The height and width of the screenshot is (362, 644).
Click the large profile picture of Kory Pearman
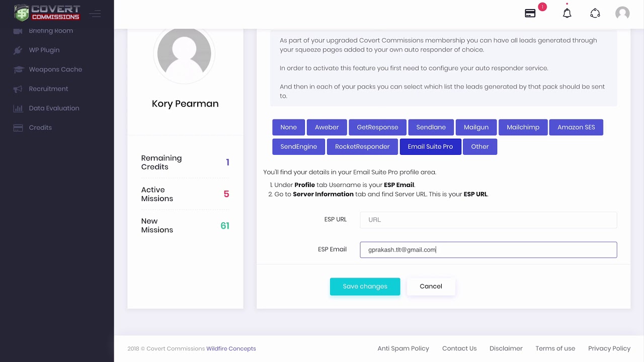tap(184, 52)
